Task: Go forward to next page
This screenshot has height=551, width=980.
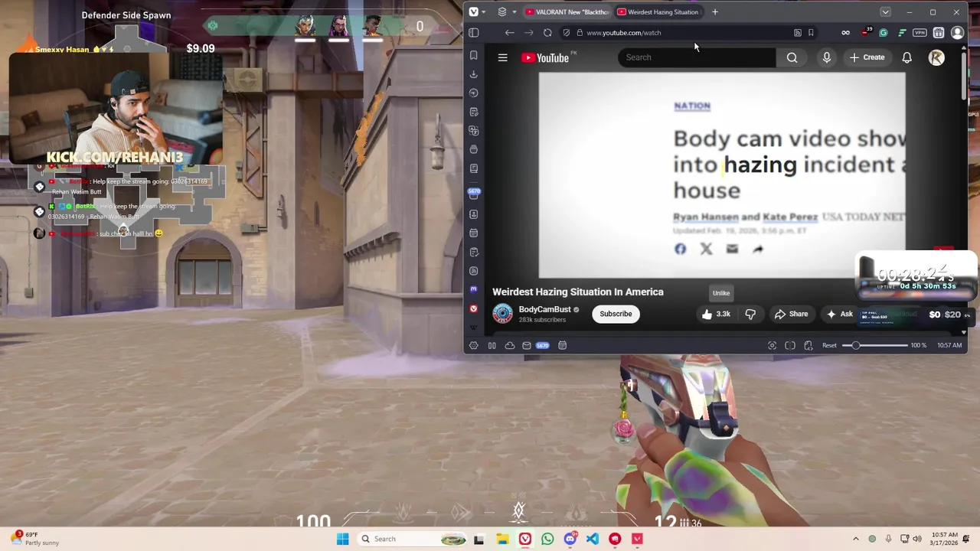Action: pos(528,33)
